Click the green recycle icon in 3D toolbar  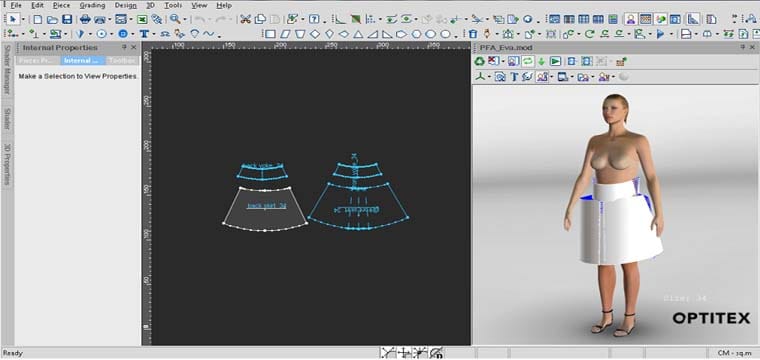click(479, 62)
